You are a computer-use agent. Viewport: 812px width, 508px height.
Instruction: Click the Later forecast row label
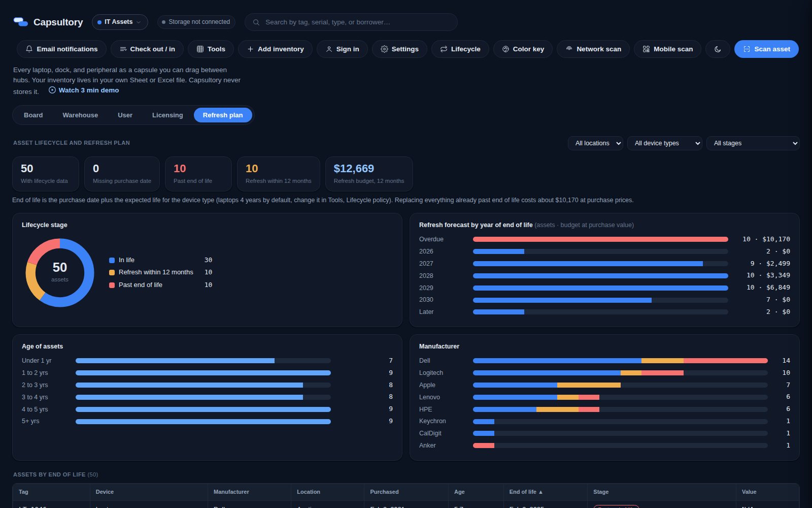[426, 312]
